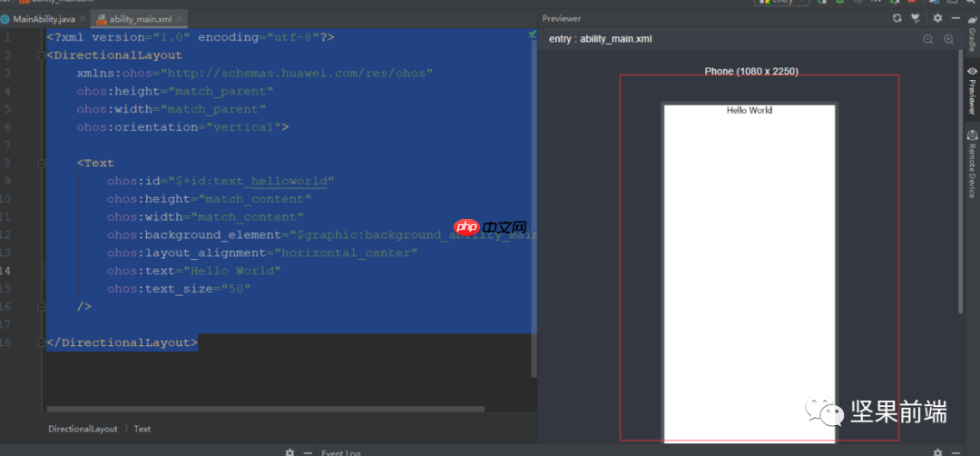Click ohos:id="$+id:text_helloworld" line
Screen dimensions: 980x456
(220, 182)
